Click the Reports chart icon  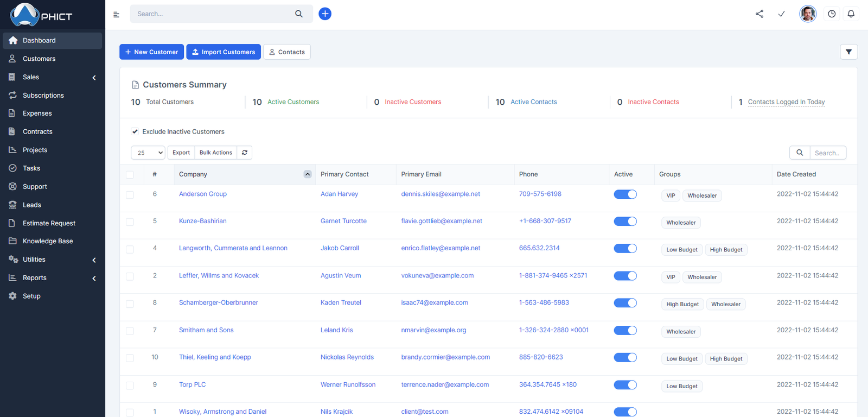[x=12, y=277]
